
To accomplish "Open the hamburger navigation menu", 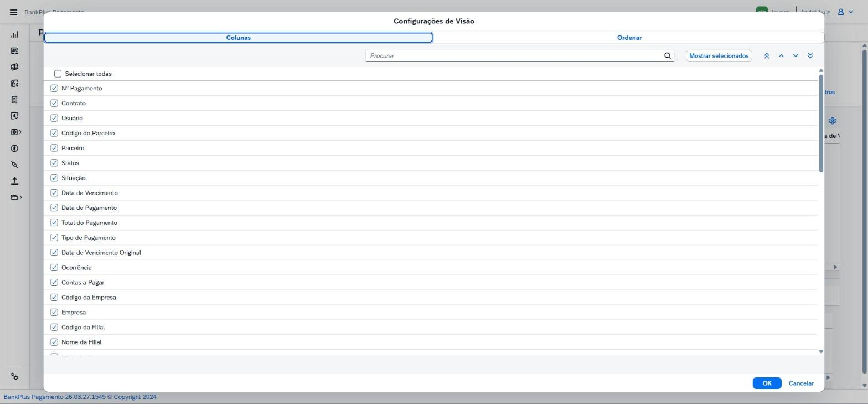I will click(14, 12).
